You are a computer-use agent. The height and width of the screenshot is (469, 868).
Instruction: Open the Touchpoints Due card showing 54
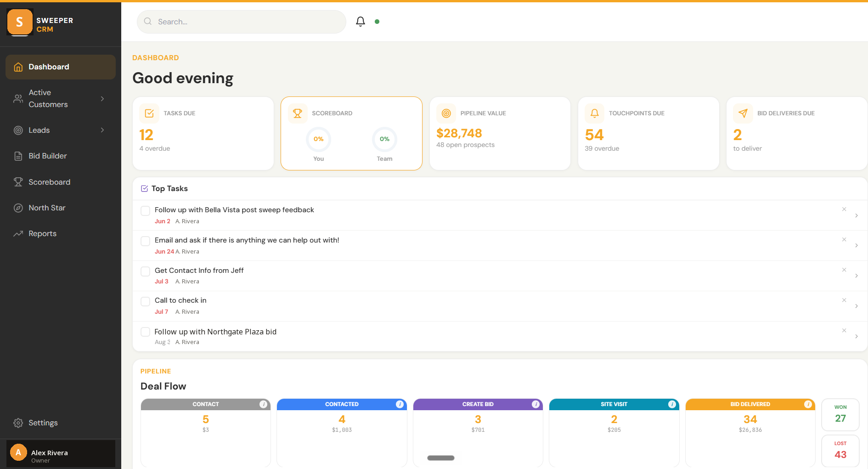pos(648,133)
